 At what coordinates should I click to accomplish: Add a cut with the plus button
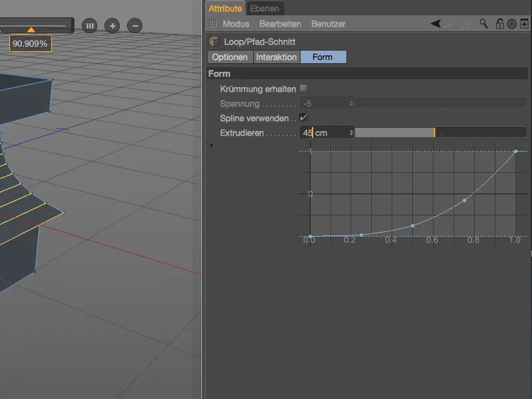112,25
